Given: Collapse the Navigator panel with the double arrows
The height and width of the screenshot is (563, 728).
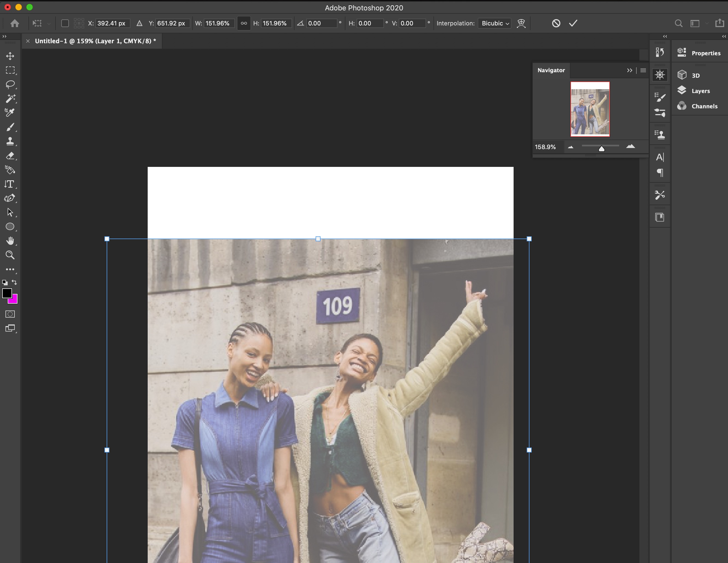Looking at the screenshot, I should click(x=629, y=70).
